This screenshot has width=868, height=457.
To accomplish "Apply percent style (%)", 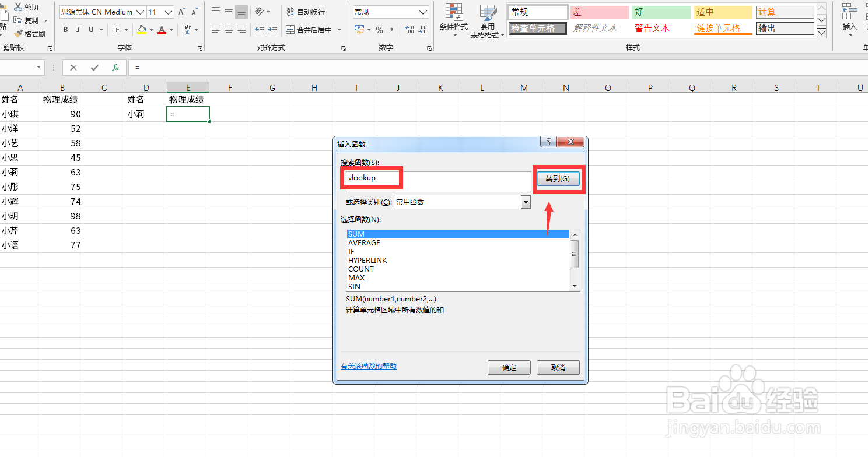I will click(379, 30).
